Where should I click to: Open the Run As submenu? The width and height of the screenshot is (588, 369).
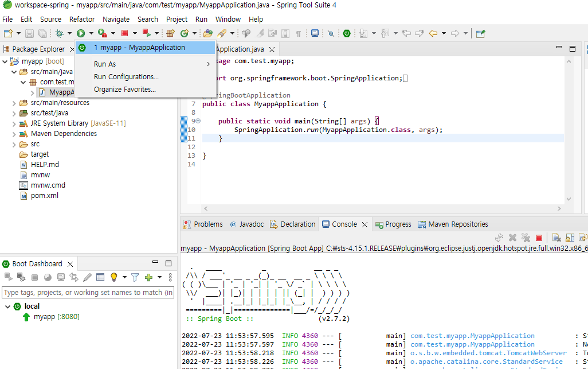pos(146,64)
